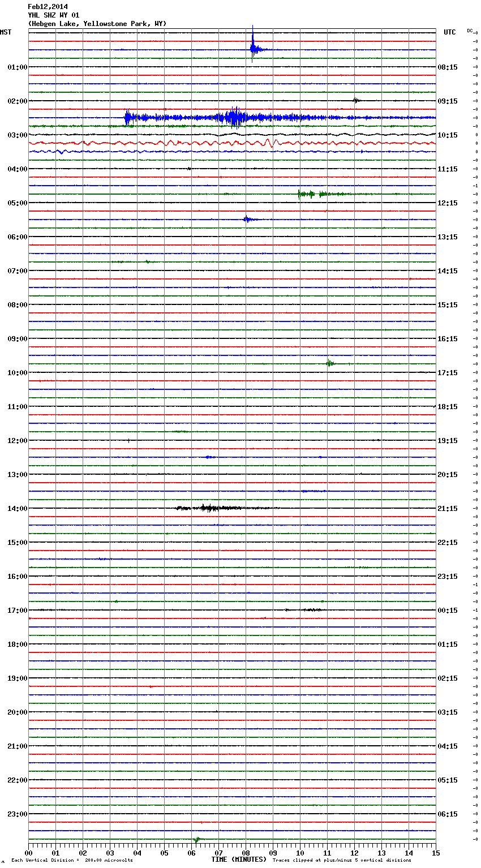Click the Hebgen Lake, Yellowstone Park location text

point(97,24)
